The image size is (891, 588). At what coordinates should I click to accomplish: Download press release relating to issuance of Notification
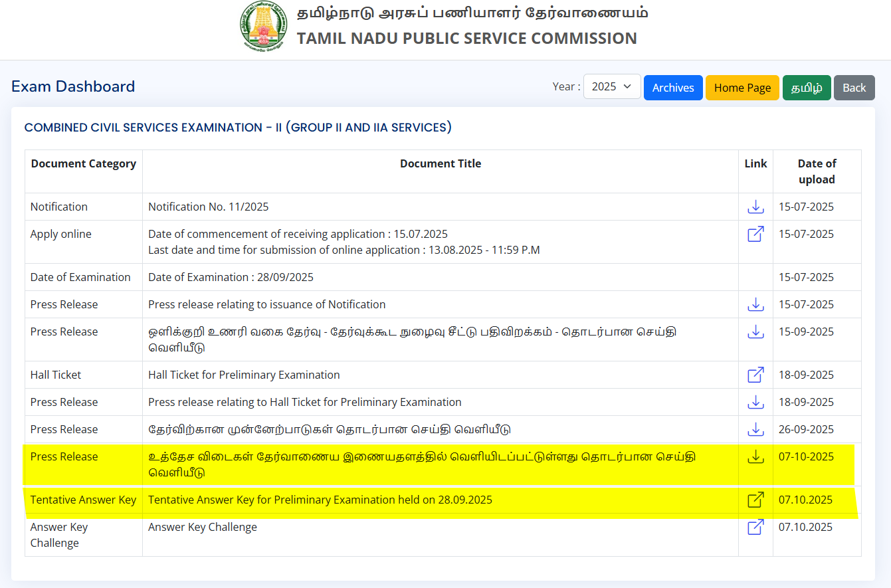coord(755,304)
